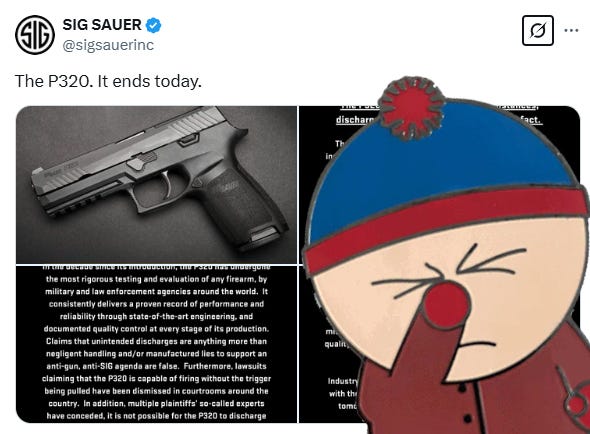Click the blue verified checkmark badge
Viewport: 590px width, 434px height.
154,25
